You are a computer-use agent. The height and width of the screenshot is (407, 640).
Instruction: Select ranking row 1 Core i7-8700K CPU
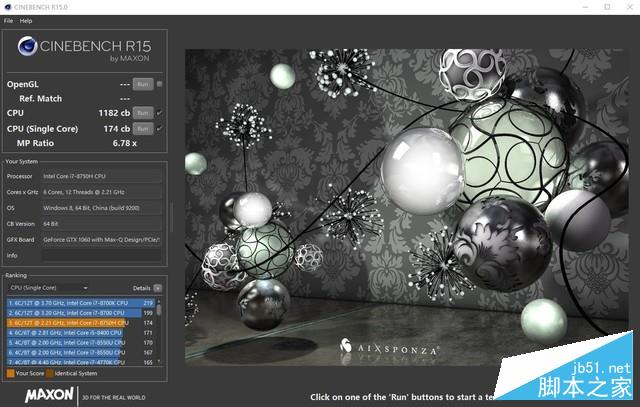tap(80, 303)
